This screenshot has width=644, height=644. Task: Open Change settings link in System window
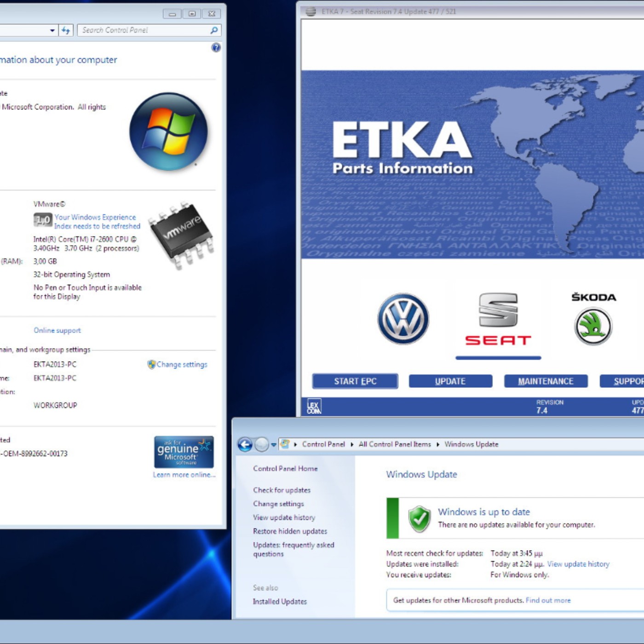[182, 364]
